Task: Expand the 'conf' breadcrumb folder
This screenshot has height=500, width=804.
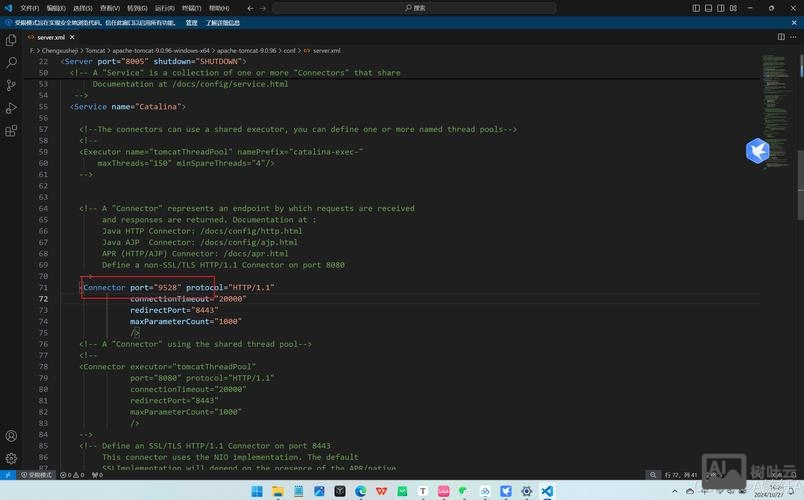Action: click(289, 50)
